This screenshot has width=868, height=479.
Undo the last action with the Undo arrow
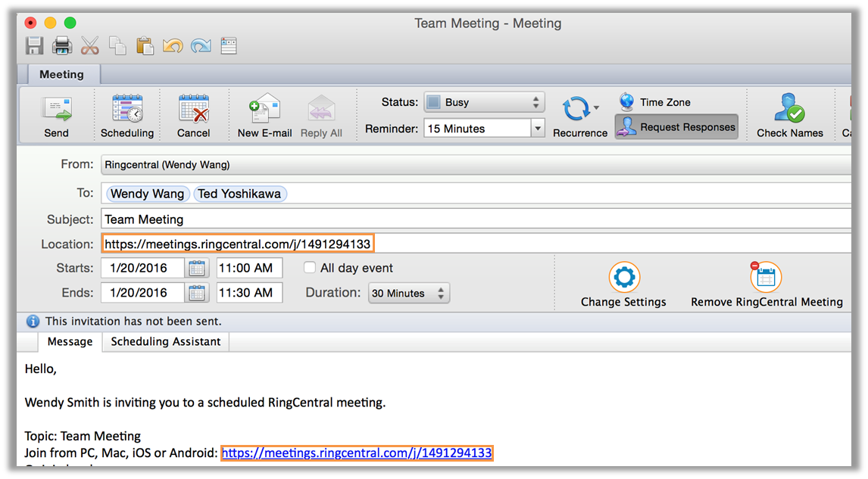point(173,45)
